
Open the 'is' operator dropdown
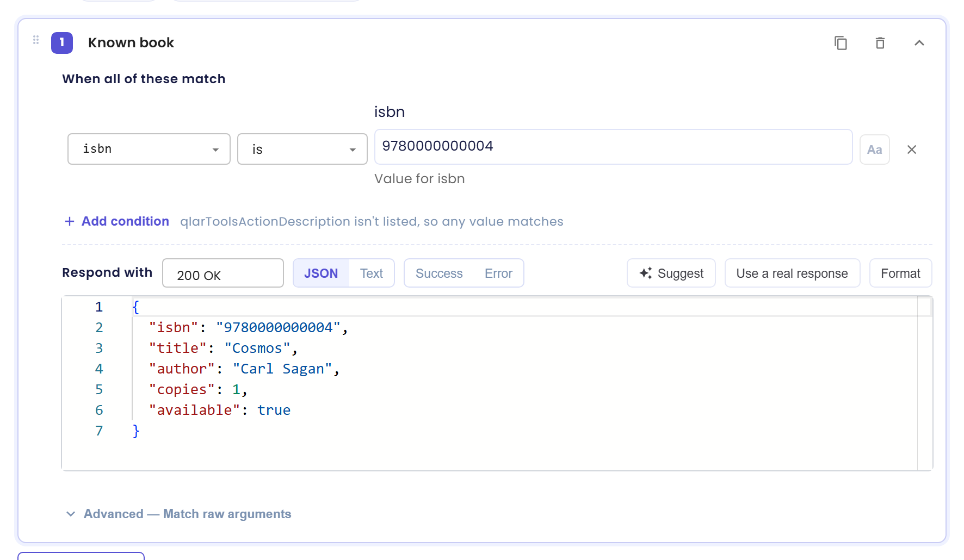click(x=302, y=149)
